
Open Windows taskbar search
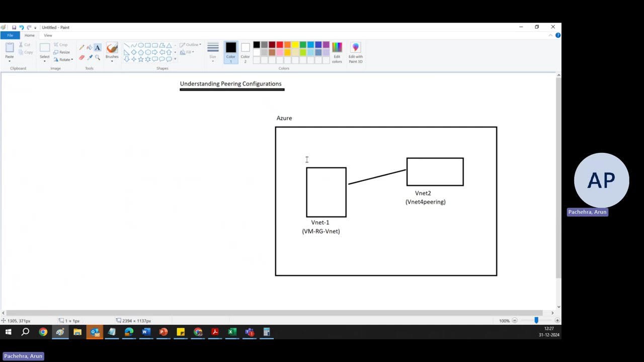[x=25, y=332]
